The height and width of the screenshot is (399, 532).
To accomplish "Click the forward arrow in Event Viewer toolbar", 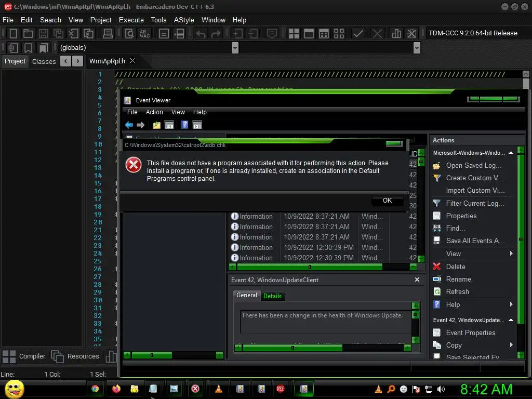I will tap(140, 125).
